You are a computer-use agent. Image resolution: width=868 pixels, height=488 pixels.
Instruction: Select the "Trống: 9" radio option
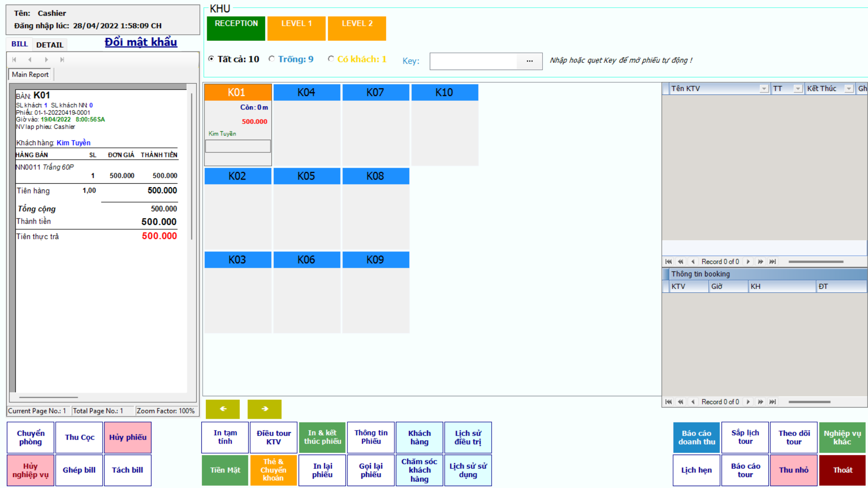pyautogui.click(x=271, y=59)
